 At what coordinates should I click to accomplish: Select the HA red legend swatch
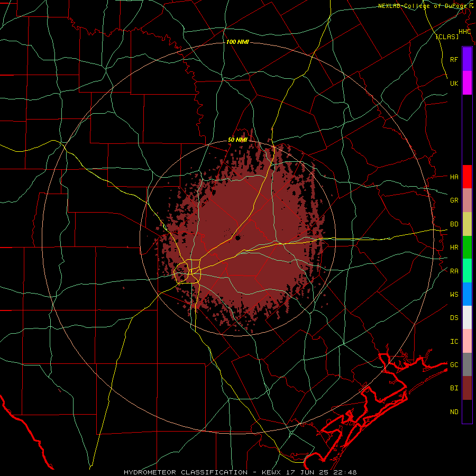[467, 177]
